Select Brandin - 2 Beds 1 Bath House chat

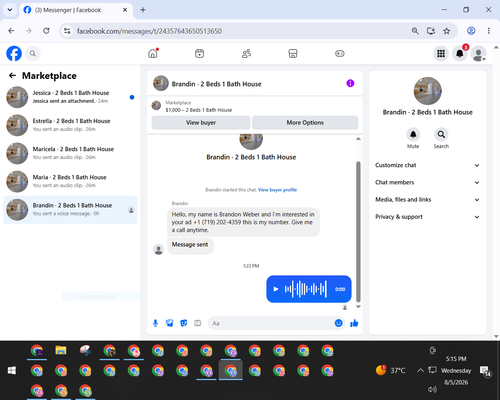pos(70,210)
